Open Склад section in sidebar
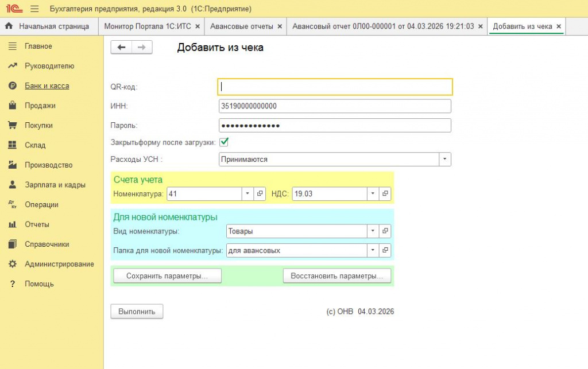 point(35,145)
